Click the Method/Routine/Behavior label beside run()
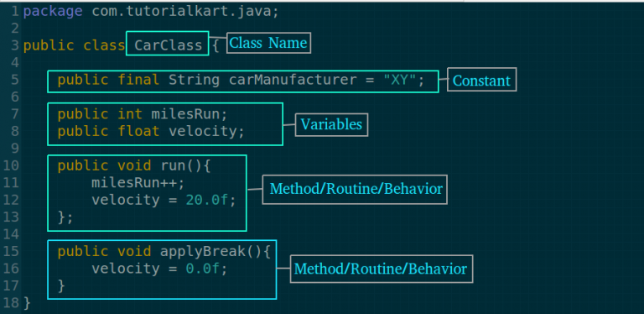This screenshot has width=644, height=314. tap(355, 189)
